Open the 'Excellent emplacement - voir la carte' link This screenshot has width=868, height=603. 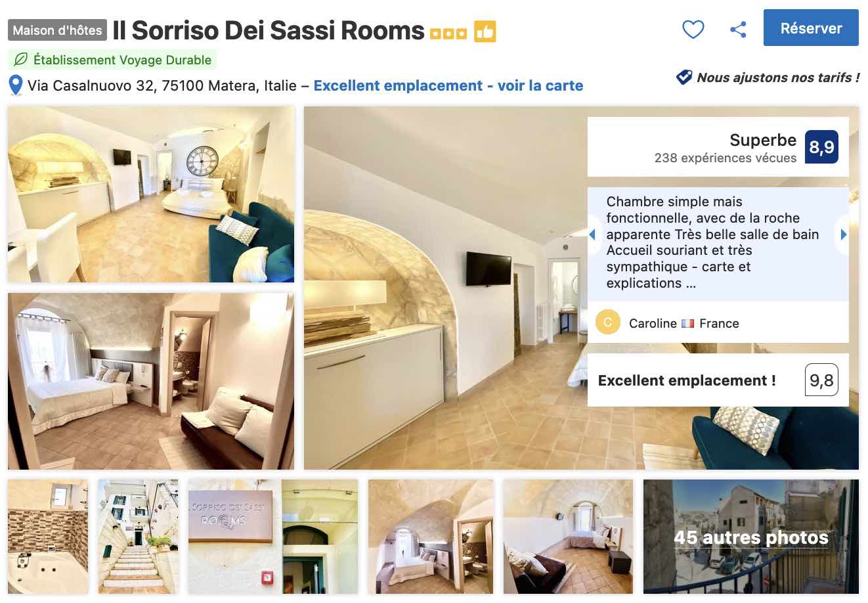click(x=448, y=85)
